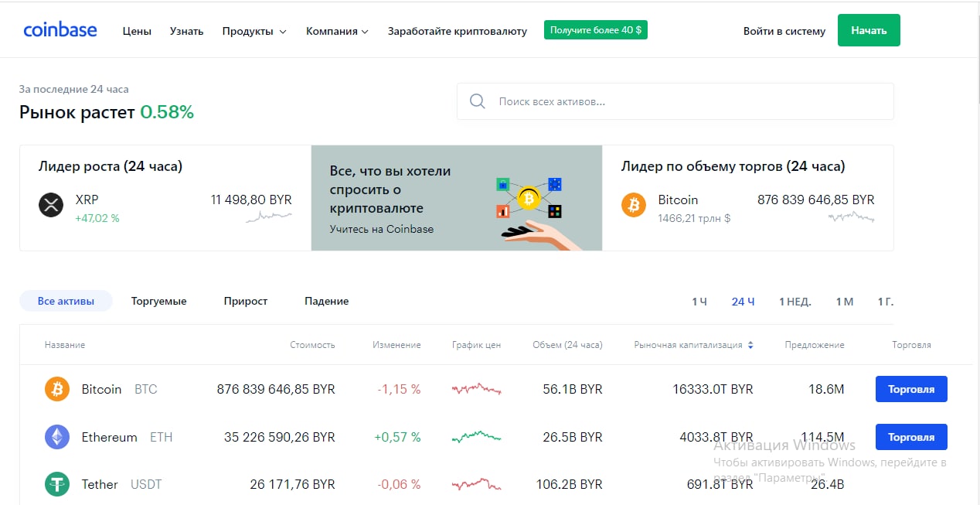This screenshot has height=505, width=980.
Task: Click the -1,15 % Bitcoin change value
Action: tap(399, 389)
